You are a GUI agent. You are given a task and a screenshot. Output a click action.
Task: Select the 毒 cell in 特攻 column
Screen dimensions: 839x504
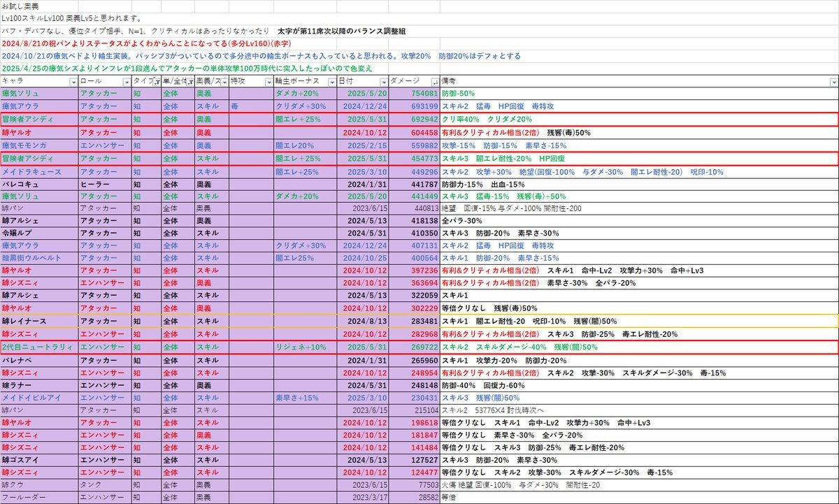point(251,106)
